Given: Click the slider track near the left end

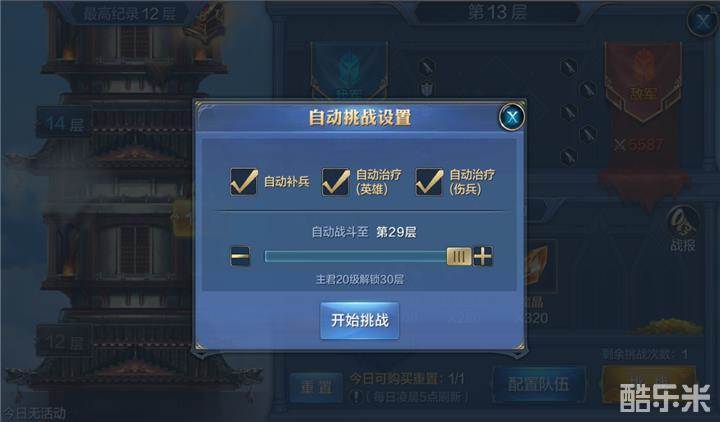Looking at the screenshot, I should (276, 256).
